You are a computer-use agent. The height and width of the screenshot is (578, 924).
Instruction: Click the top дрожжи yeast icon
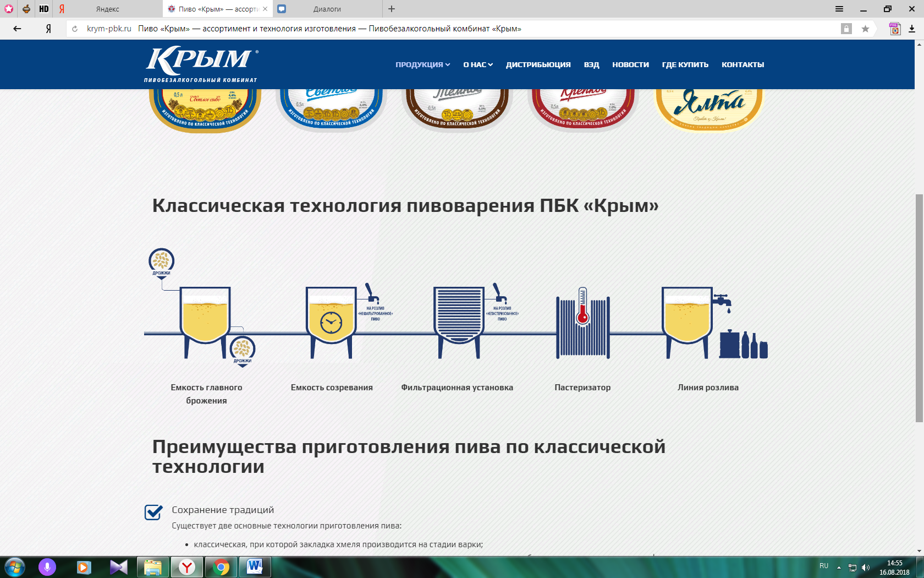(162, 263)
